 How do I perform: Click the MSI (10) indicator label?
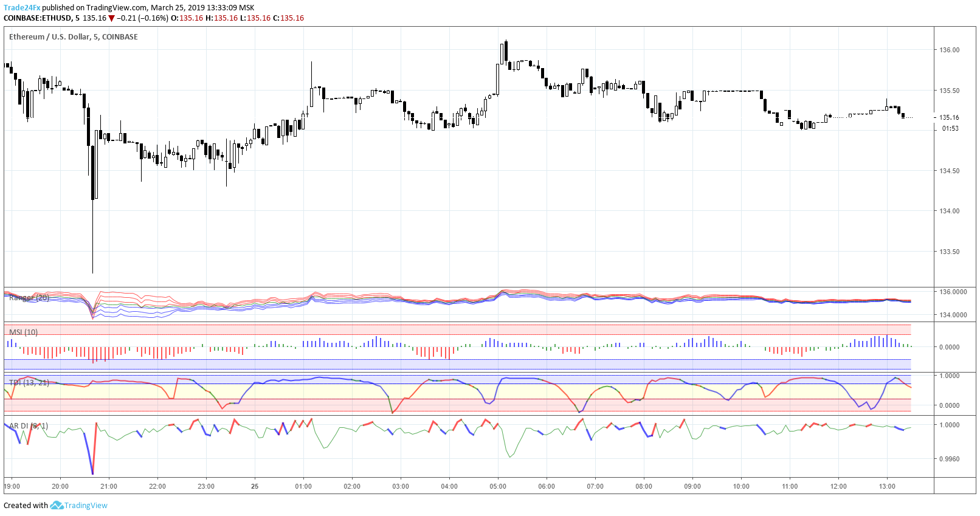[23, 332]
